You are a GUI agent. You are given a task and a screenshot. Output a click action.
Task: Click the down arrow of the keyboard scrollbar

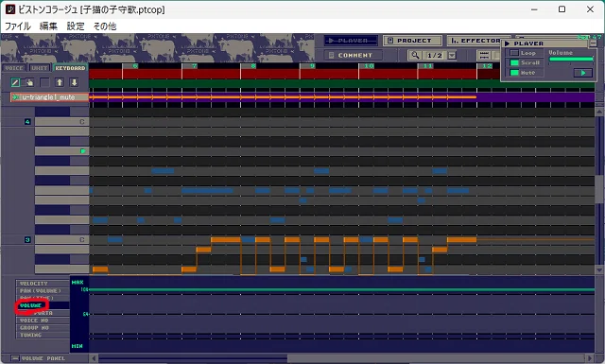coord(599,269)
